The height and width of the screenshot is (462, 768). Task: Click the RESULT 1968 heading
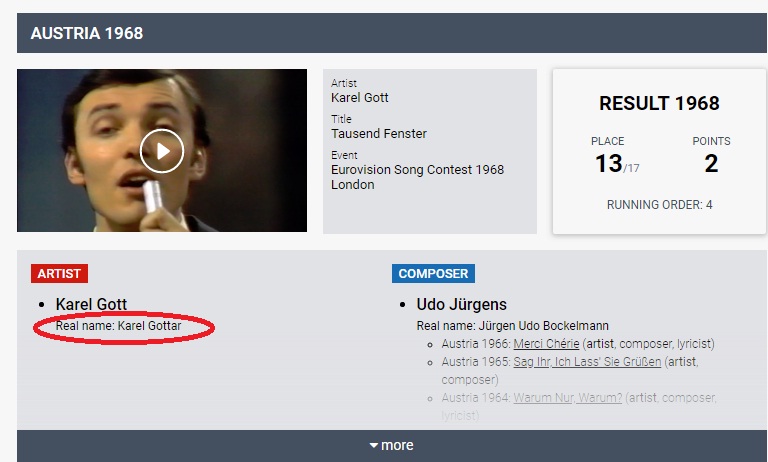(659, 103)
